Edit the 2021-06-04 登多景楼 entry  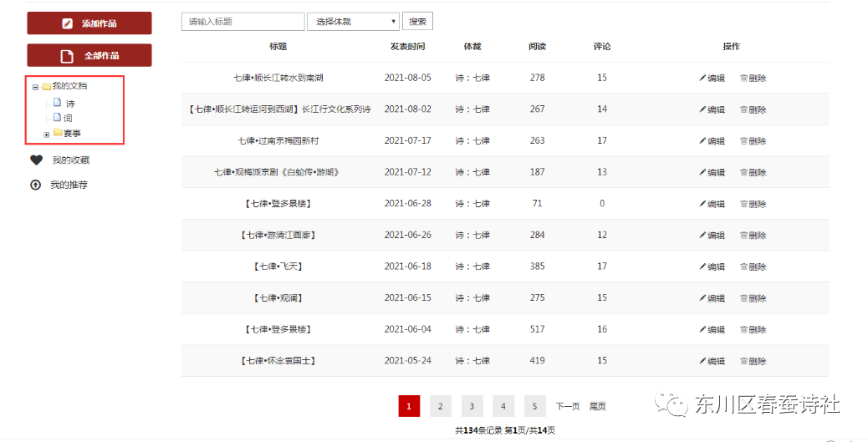(712, 330)
